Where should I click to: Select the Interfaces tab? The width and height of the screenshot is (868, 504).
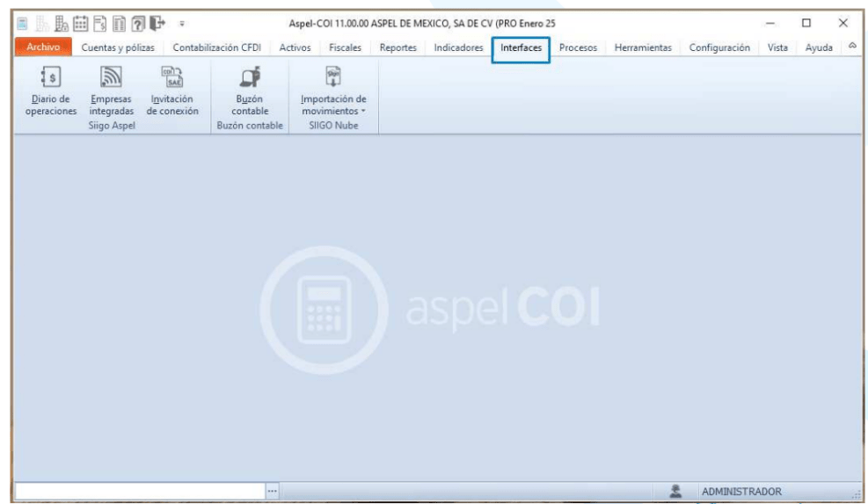(521, 48)
